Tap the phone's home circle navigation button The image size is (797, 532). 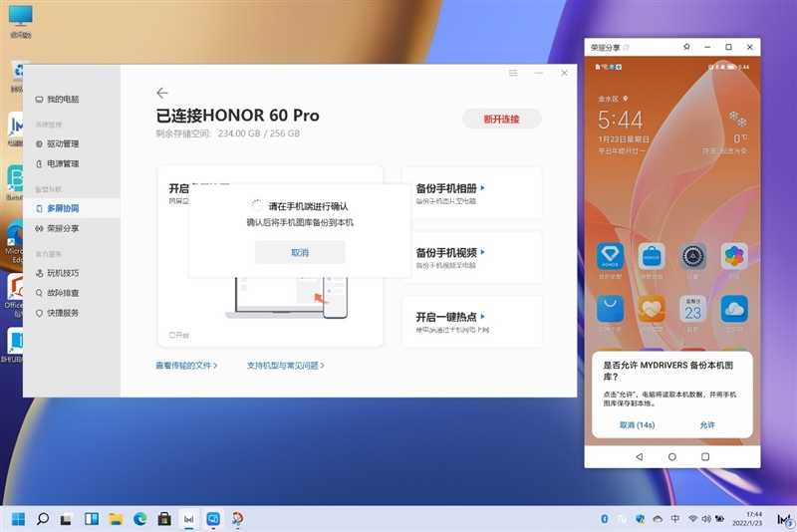click(x=671, y=457)
